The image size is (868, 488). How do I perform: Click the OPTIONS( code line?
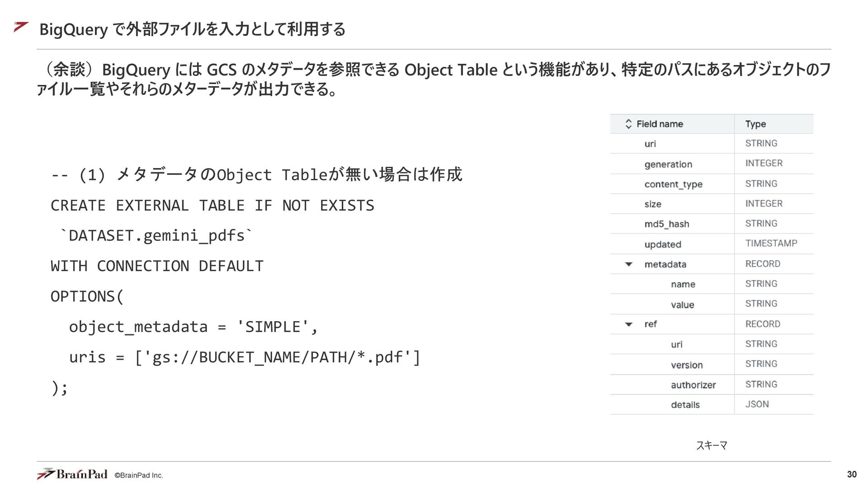click(87, 296)
